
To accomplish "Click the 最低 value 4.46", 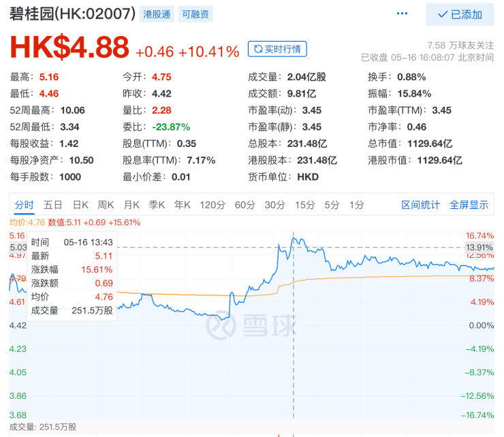I will (x=49, y=93).
